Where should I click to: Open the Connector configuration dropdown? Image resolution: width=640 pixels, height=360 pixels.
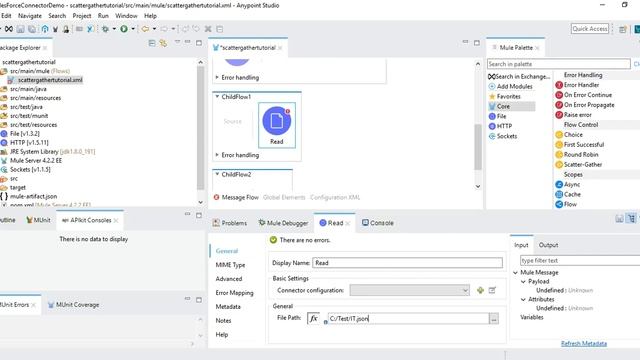click(409, 290)
